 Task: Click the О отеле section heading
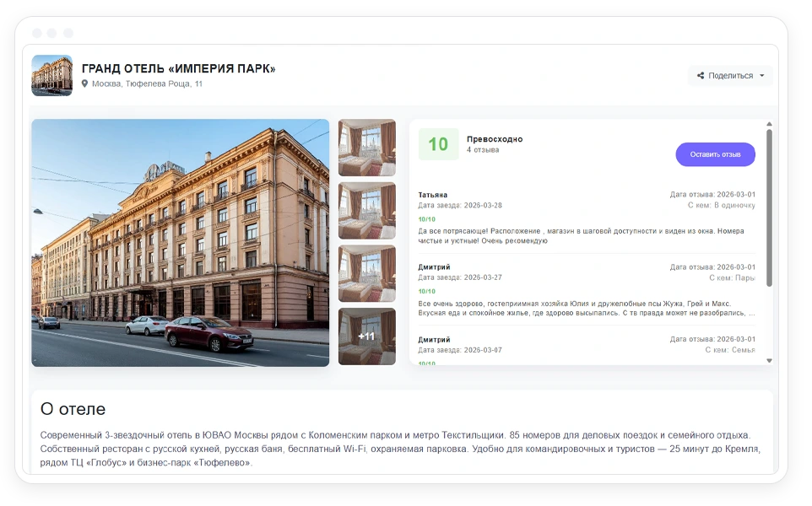point(73,409)
